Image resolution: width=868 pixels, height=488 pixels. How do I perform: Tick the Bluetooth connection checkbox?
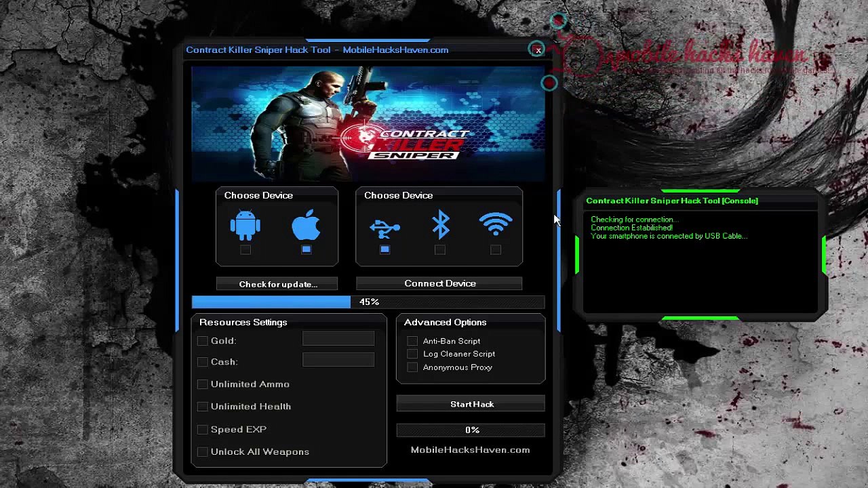(440, 250)
